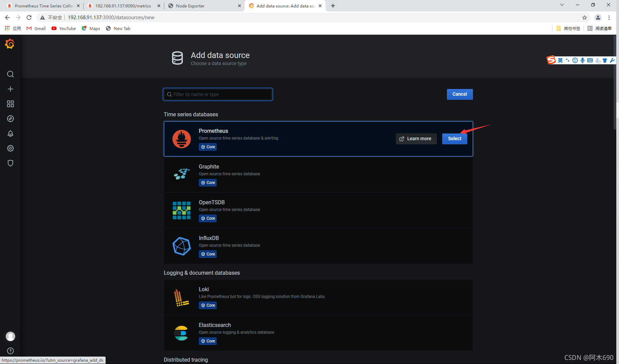Image resolution: width=619 pixels, height=364 pixels.
Task: Open Reading list panel
Action: click(599, 28)
